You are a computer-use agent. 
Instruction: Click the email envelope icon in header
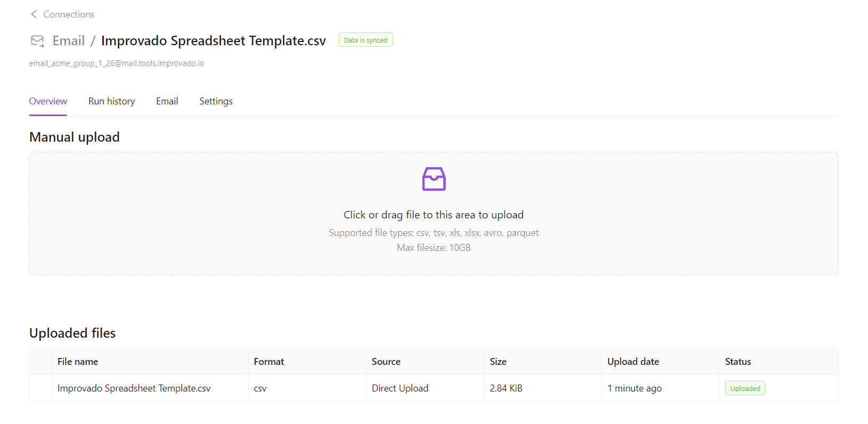coord(37,41)
